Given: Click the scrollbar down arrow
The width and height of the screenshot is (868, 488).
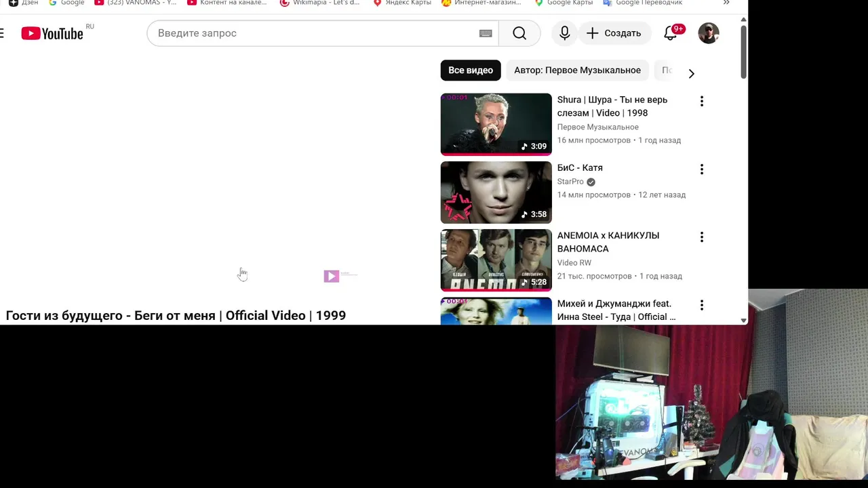Looking at the screenshot, I should click(744, 321).
